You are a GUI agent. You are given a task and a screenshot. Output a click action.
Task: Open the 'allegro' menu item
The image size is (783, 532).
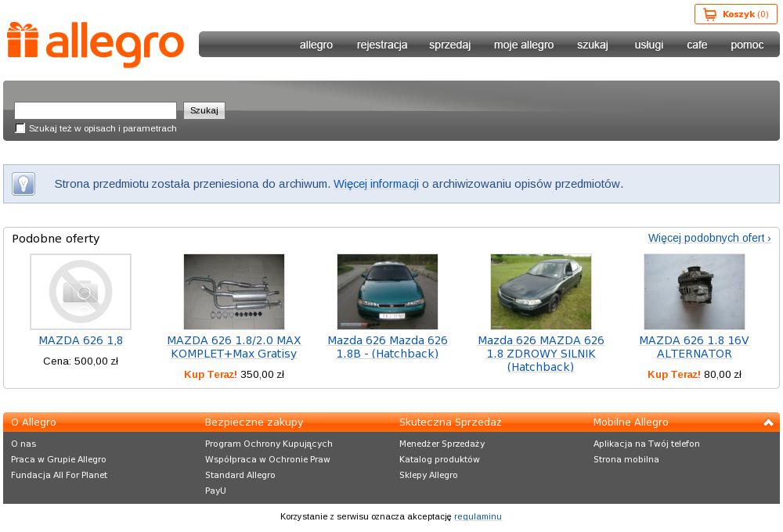[x=316, y=45]
